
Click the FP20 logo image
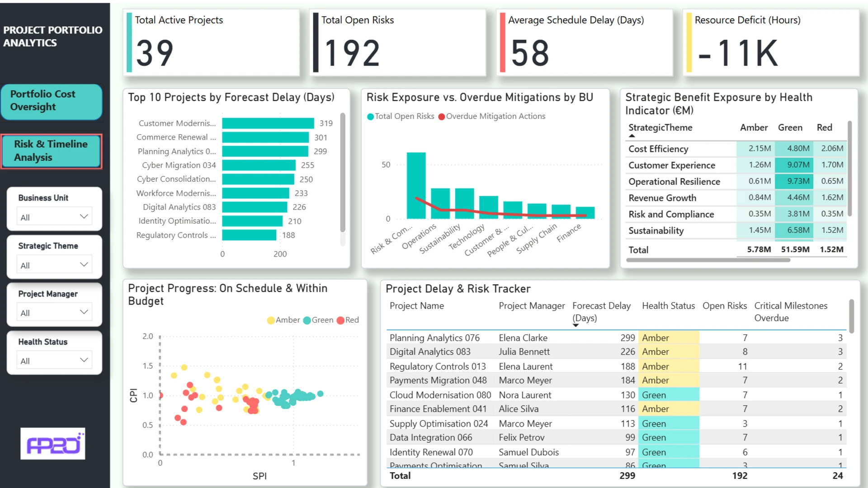(x=53, y=444)
